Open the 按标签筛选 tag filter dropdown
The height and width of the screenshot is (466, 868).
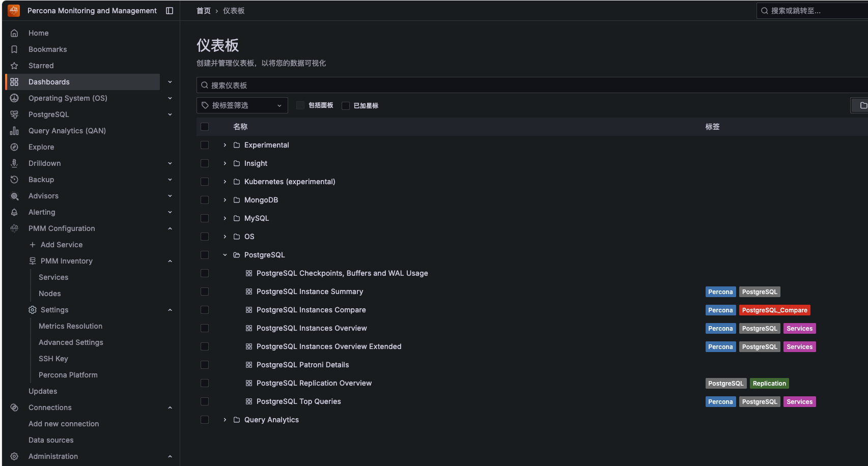click(242, 105)
